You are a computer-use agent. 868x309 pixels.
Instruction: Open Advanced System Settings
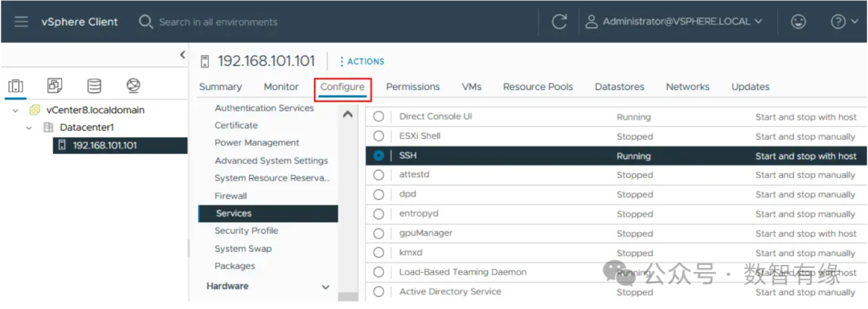click(272, 161)
